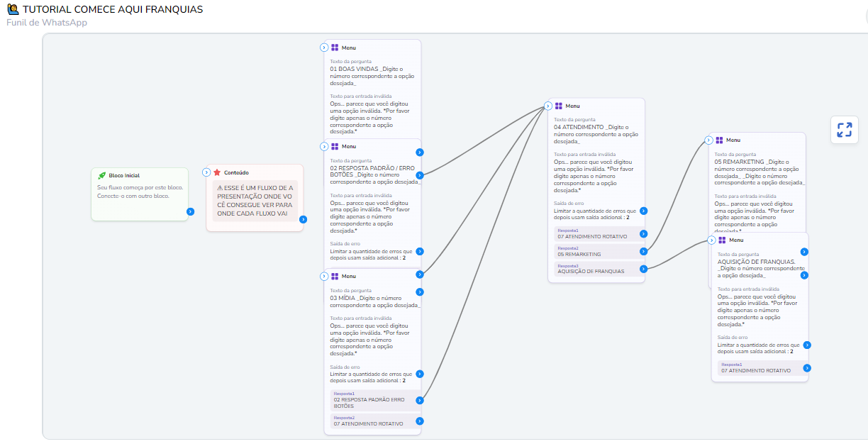This screenshot has width=868, height=444.
Task: Click the Conteúdo warning message text box
Action: 255,201
